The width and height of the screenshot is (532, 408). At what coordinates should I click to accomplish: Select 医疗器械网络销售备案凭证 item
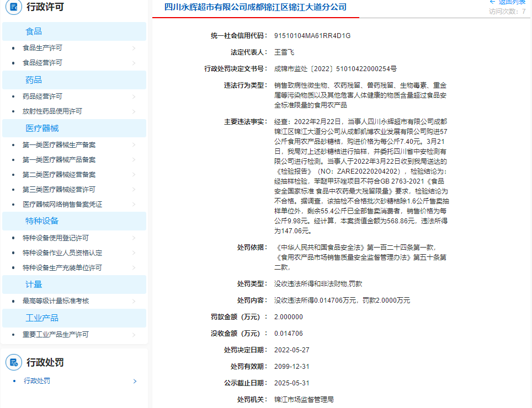click(x=62, y=205)
